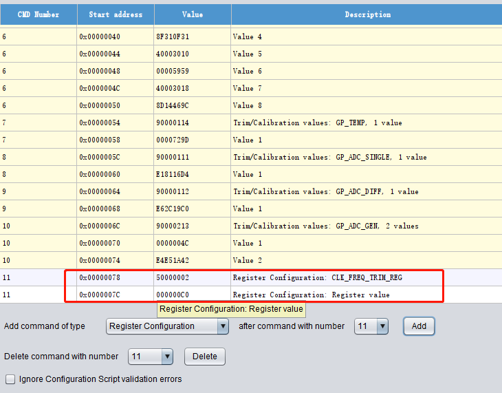Viewport: 502px width, 393px height.
Task: Tick Ignore Configuration Script validation errors checkbox
Action: [10, 379]
